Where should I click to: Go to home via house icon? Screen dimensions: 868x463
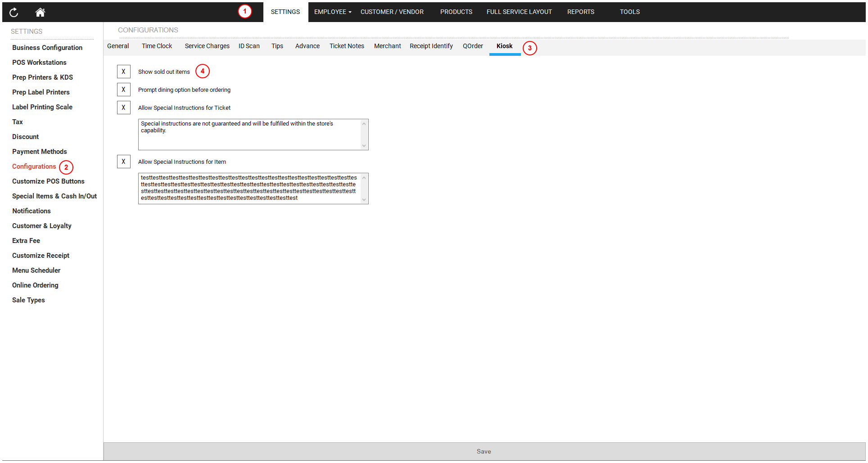coord(40,12)
